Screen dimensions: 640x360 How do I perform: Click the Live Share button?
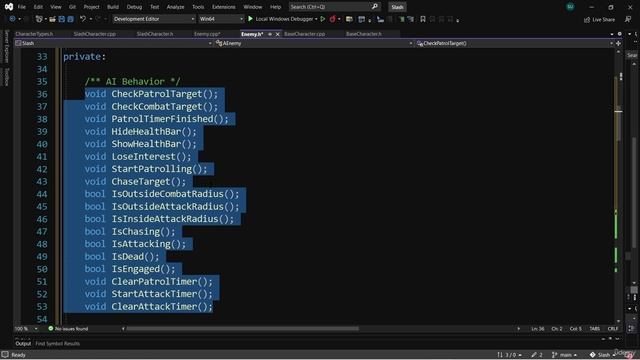599,19
